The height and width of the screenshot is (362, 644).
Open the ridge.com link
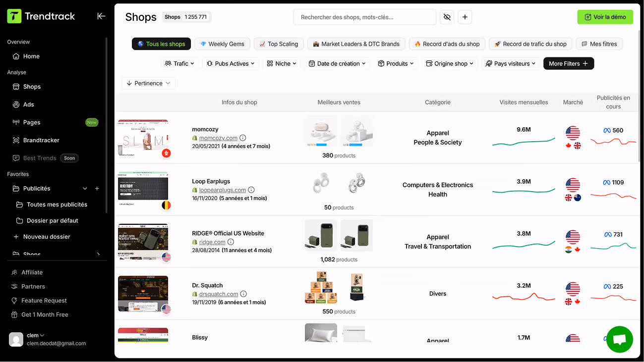tap(212, 242)
